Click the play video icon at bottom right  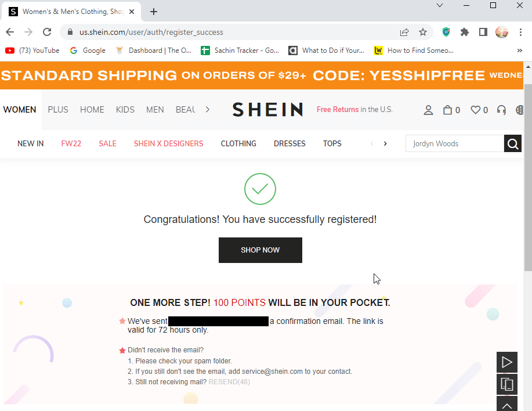coord(506,362)
